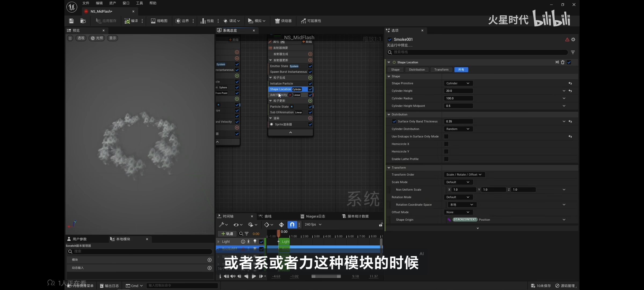Open the 工具 menu
Image resolution: width=644 pixels, height=290 pixels.
point(139,3)
